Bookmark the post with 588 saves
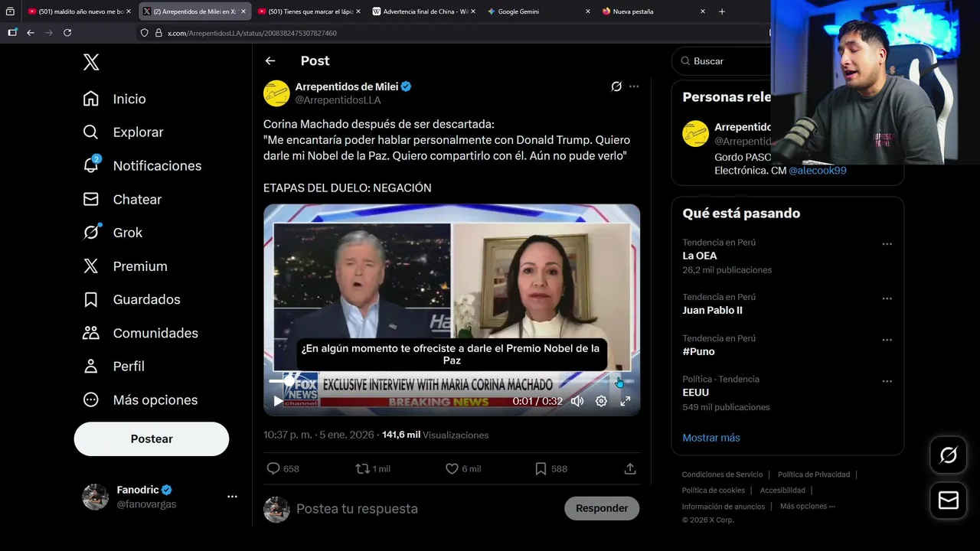Viewport: 980px width, 551px height. pos(541,468)
